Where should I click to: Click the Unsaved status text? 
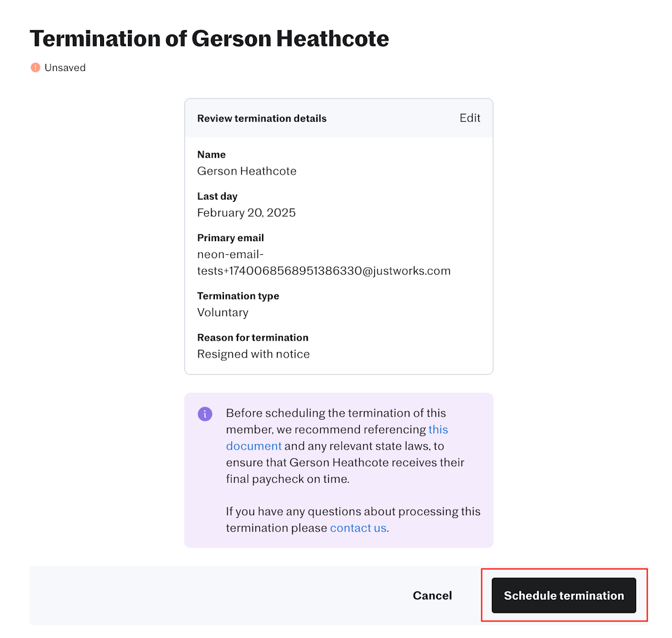(x=65, y=68)
